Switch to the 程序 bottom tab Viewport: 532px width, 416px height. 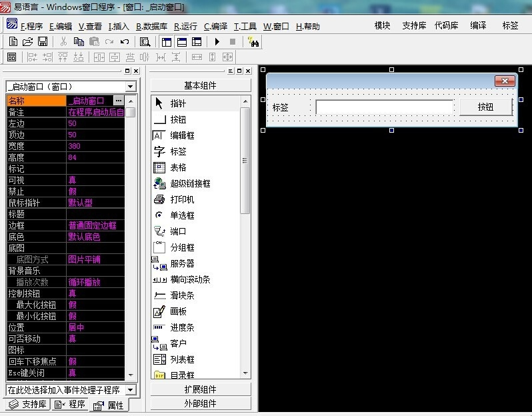point(70,404)
